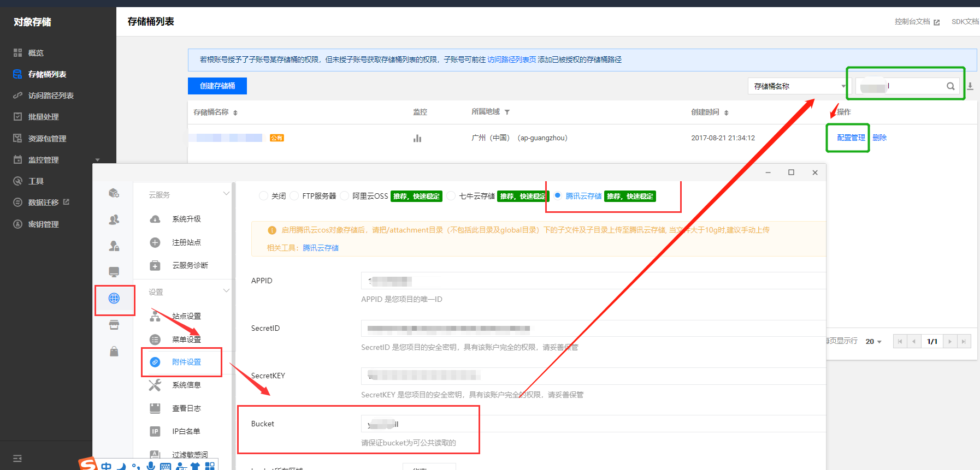
Task: Sort by 创建时间 column arrows
Action: 726,112
